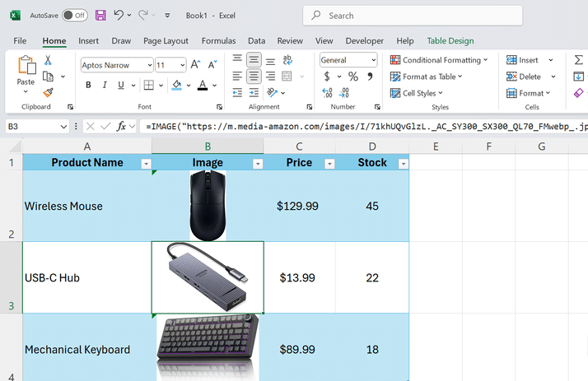Click the Cut scissors icon

(48, 60)
